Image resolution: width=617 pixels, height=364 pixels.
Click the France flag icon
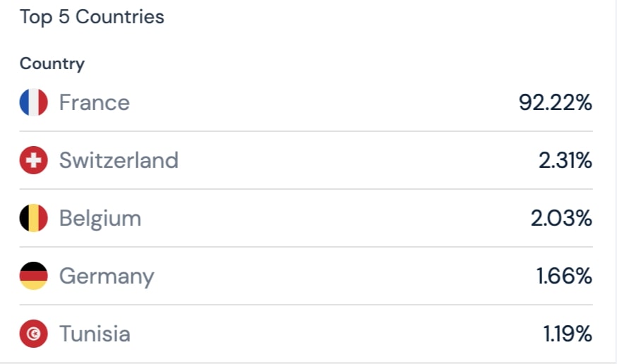pyautogui.click(x=33, y=103)
